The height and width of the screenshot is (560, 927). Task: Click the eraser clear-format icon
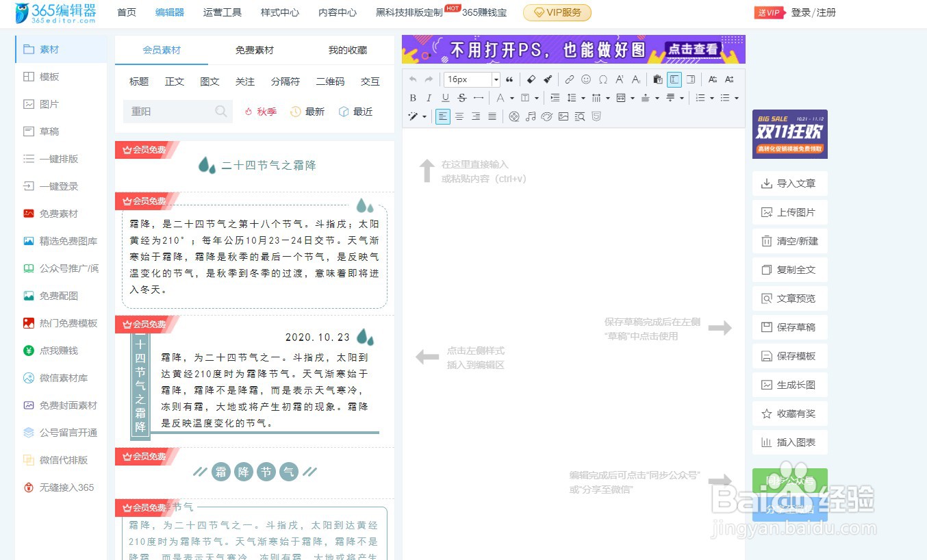[531, 79]
